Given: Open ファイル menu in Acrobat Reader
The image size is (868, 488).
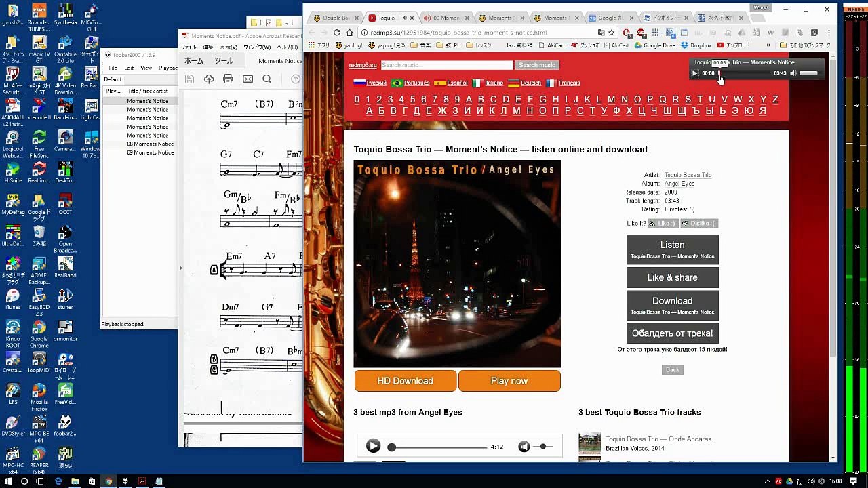Looking at the screenshot, I should coord(189,47).
